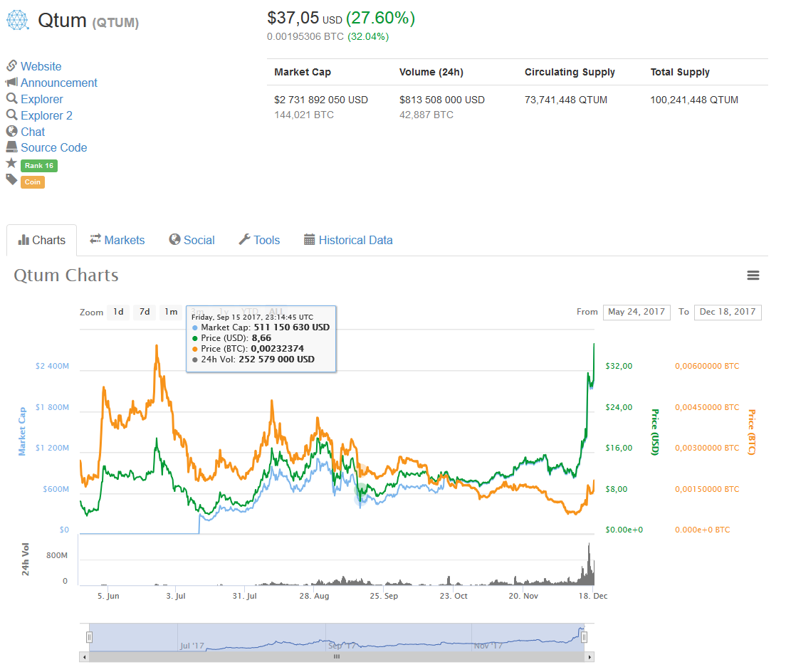Set chart zoom to 1d

coord(118,312)
